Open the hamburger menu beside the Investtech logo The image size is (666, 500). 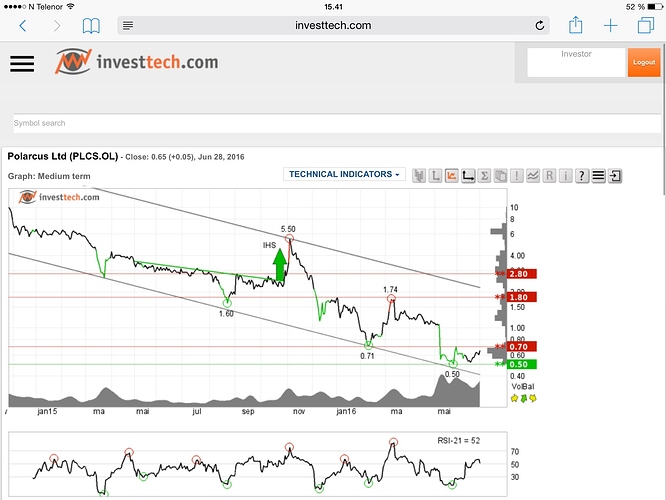pyautogui.click(x=21, y=63)
